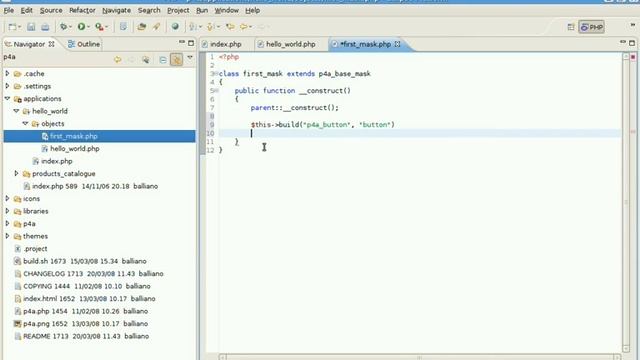Open the Window menu

tap(227, 10)
